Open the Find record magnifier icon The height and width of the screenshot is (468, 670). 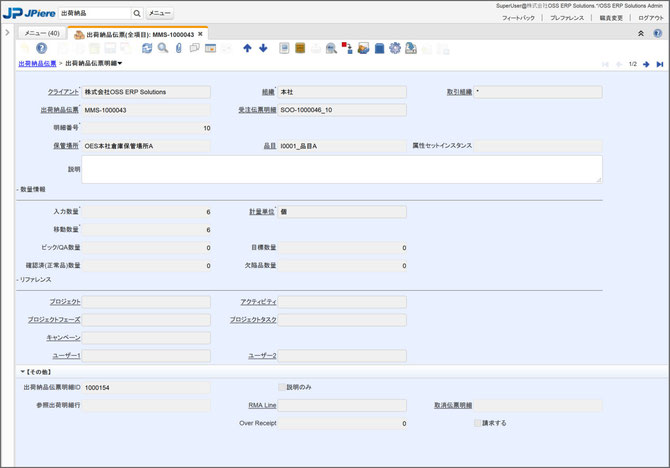tap(163, 48)
